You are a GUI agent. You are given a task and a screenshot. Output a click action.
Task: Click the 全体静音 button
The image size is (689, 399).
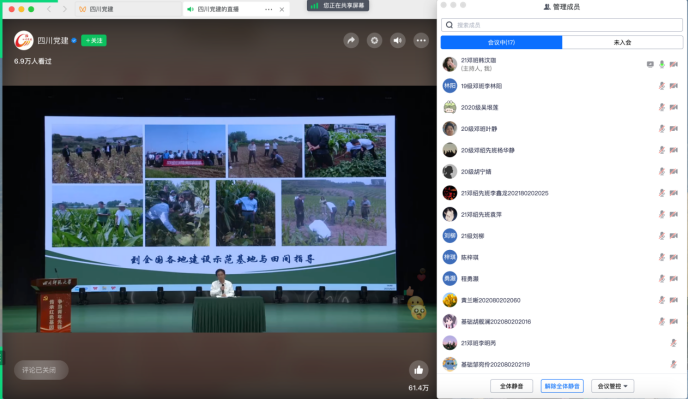[511, 386]
